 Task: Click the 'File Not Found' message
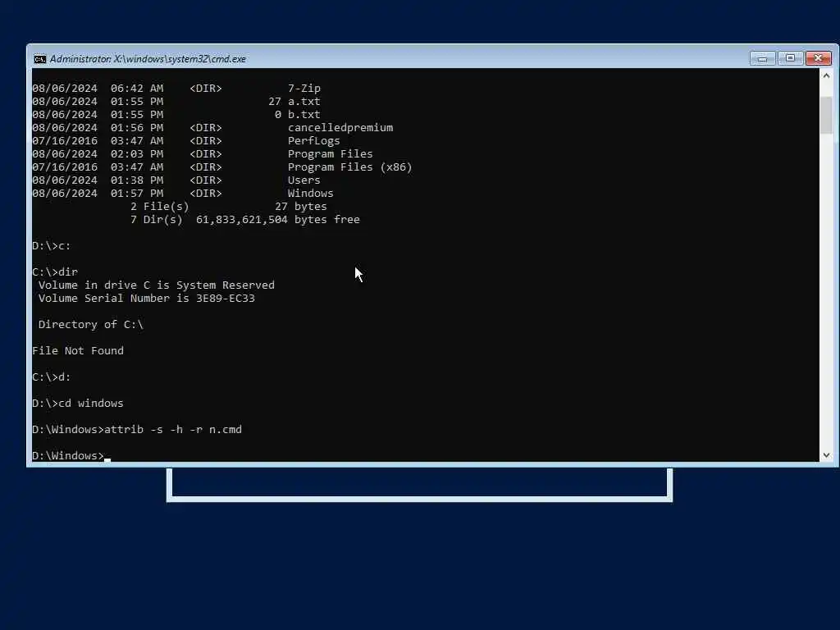point(78,351)
